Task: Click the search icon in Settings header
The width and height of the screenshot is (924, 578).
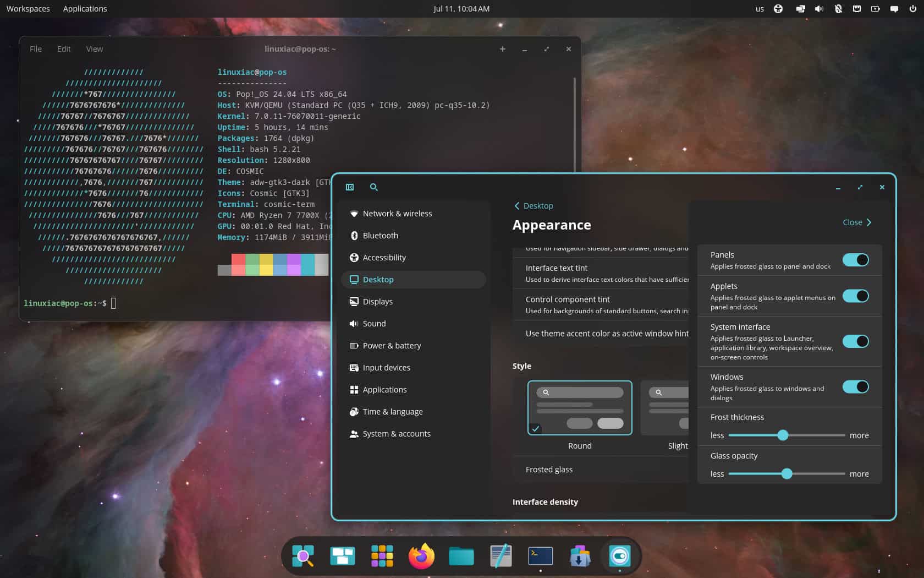Action: [374, 187]
